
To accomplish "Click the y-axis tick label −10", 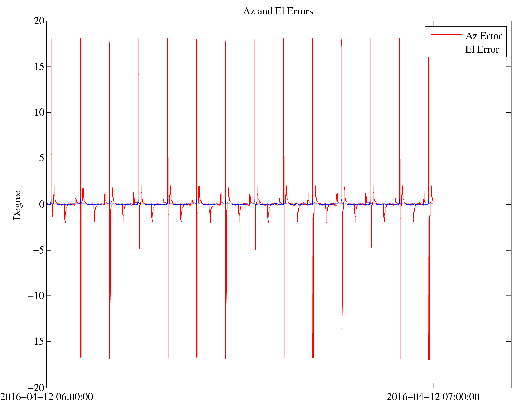I will pos(36,296).
